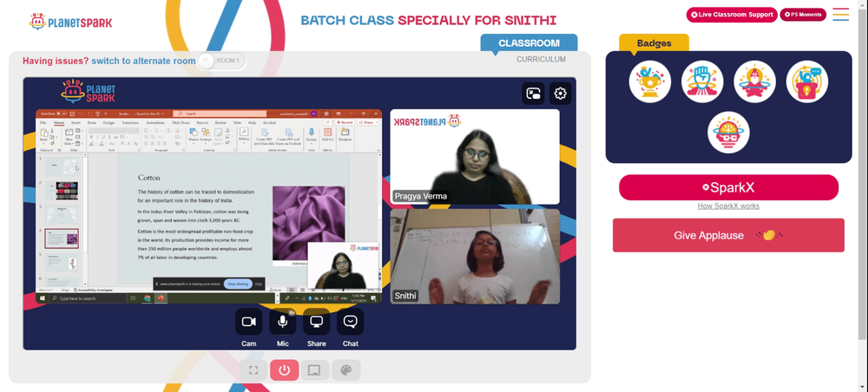Click the red power button to leave class
868x392 pixels.
click(x=285, y=369)
